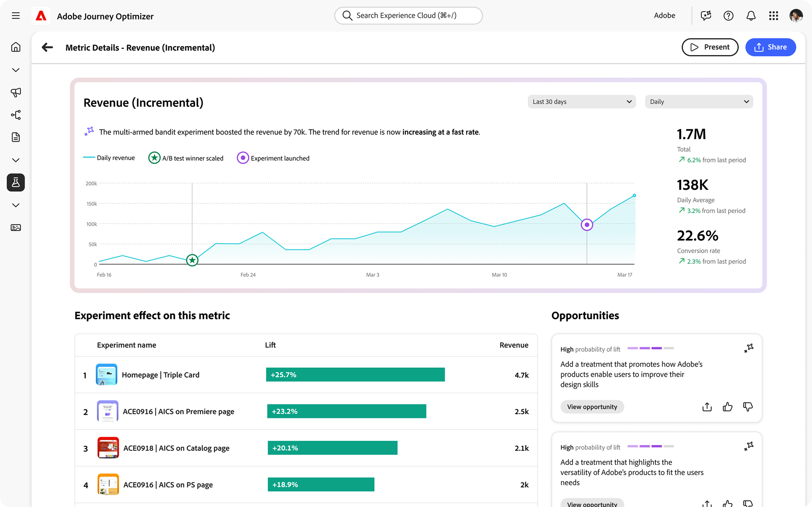Open the Daily granularity dropdown
The height and width of the screenshot is (507, 812).
699,102
